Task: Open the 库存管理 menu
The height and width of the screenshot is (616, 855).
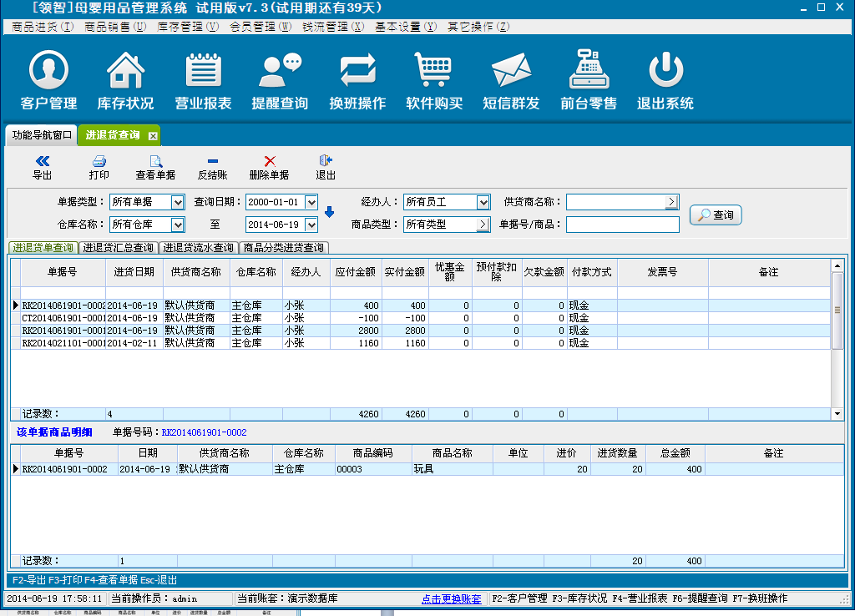Action: click(x=187, y=27)
